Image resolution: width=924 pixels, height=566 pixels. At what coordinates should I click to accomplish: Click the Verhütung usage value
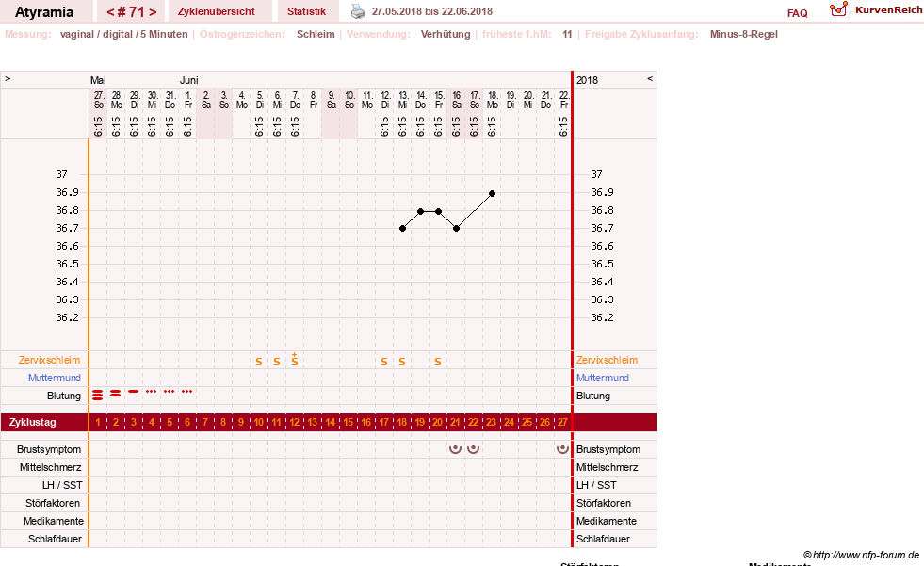point(446,34)
